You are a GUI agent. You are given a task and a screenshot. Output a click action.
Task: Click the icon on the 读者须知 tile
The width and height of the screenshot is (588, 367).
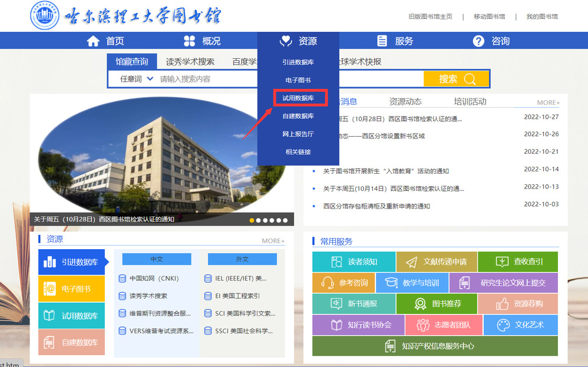pos(337,262)
